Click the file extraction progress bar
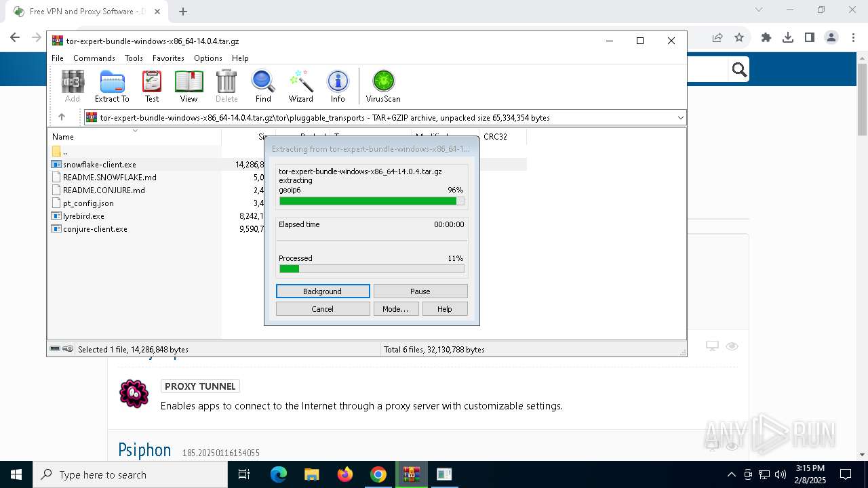Image resolution: width=868 pixels, height=488 pixels. (372, 201)
